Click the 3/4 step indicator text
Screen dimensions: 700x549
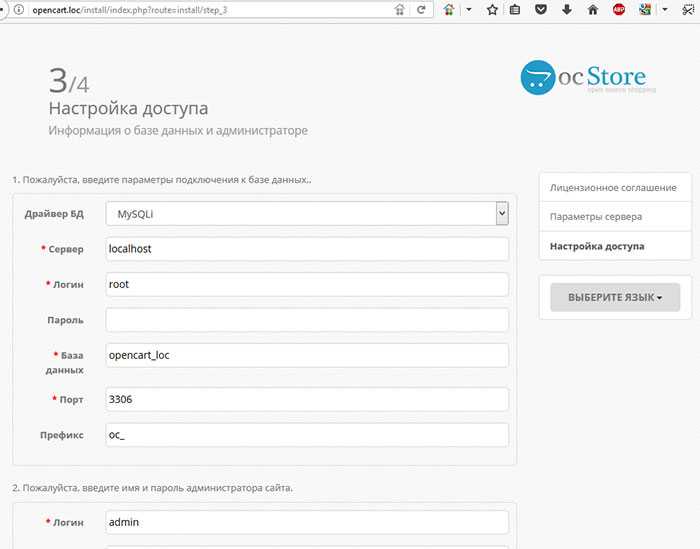pyautogui.click(x=69, y=81)
